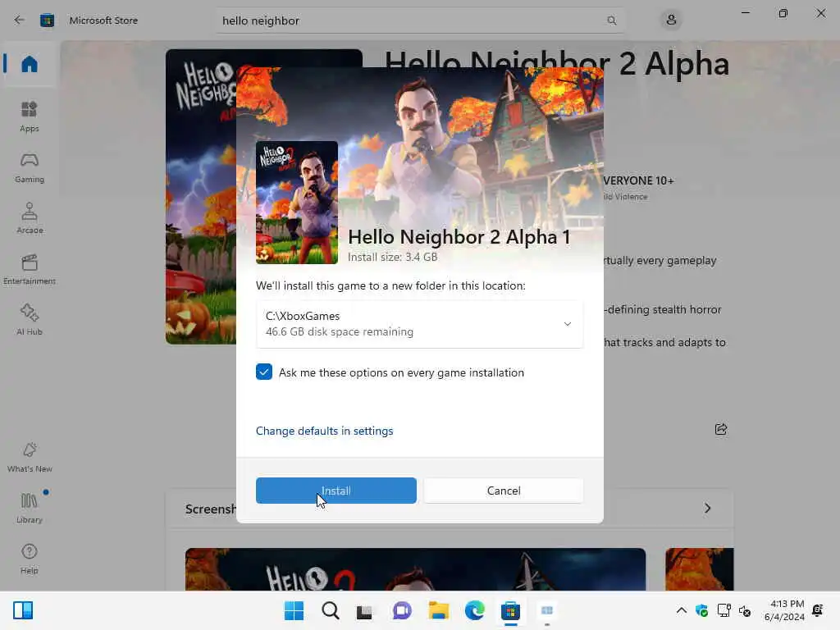
Task: Click the Microsoft Store logo icon
Action: (x=47, y=21)
